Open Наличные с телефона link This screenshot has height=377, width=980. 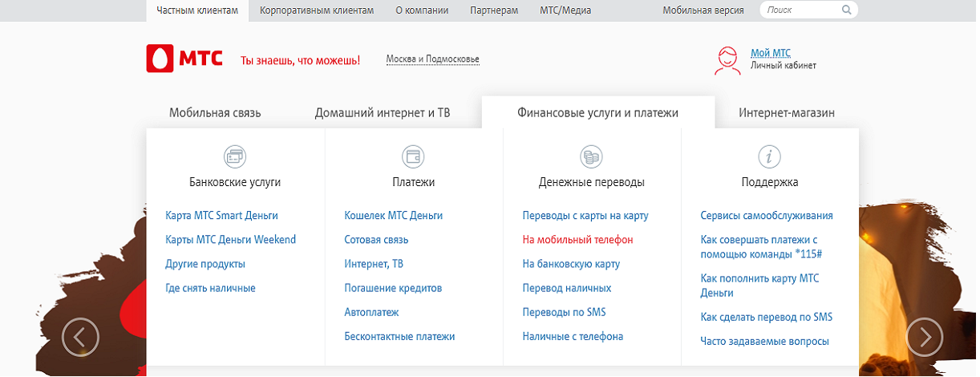tap(573, 337)
